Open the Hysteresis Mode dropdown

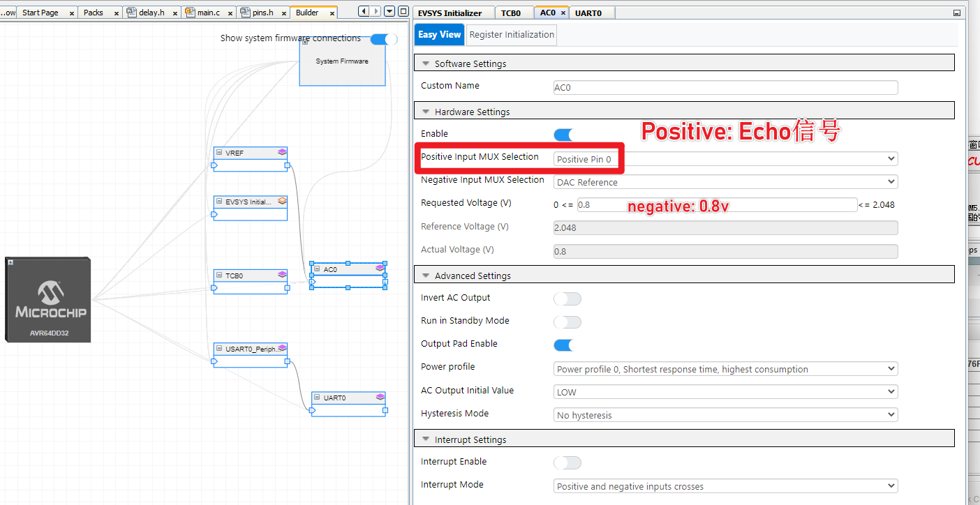point(725,415)
